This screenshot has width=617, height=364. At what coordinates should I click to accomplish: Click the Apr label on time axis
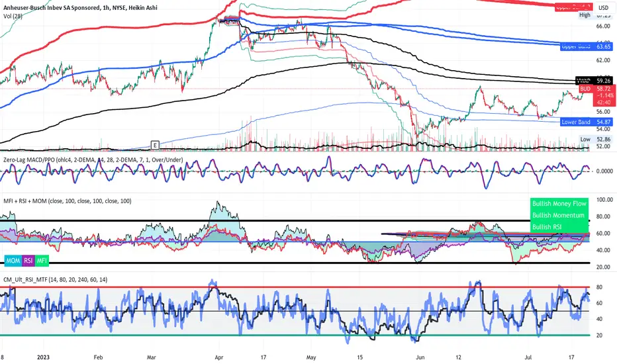coord(219,357)
